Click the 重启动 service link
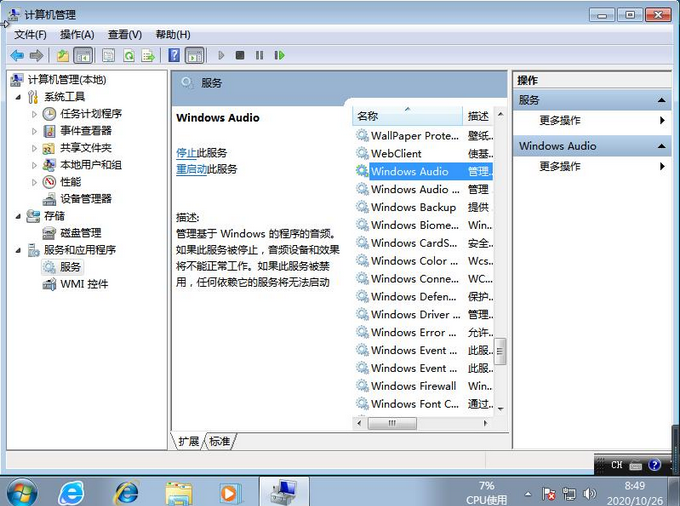The height and width of the screenshot is (506, 680). click(x=192, y=169)
